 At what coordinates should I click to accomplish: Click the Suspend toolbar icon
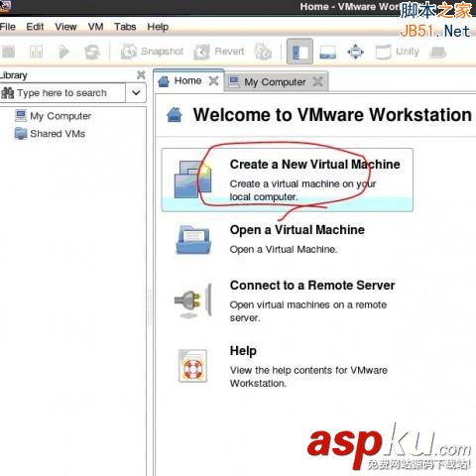point(36,52)
